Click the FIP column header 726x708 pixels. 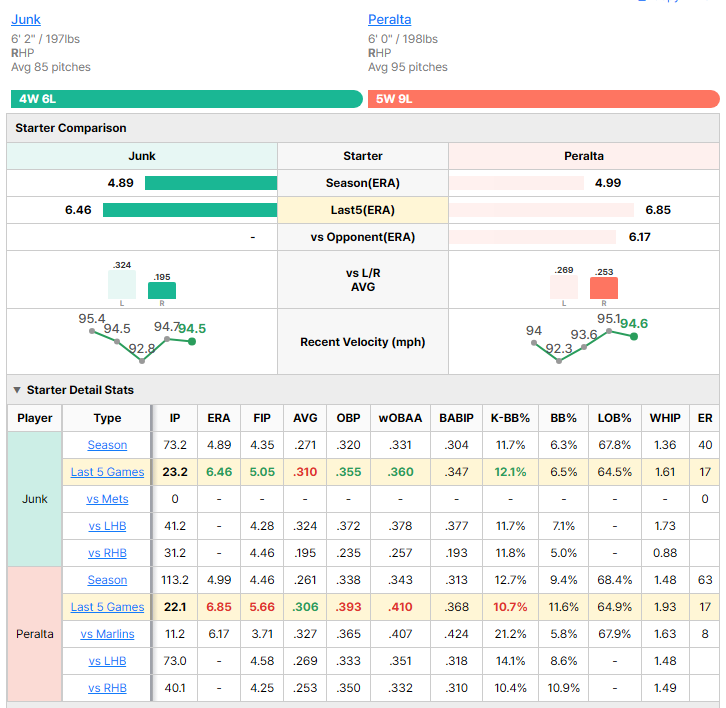pyautogui.click(x=262, y=418)
